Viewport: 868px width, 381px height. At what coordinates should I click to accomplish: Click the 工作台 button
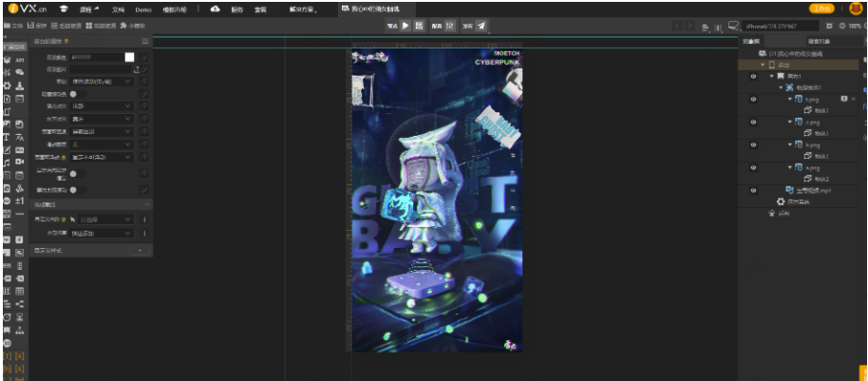(x=821, y=9)
